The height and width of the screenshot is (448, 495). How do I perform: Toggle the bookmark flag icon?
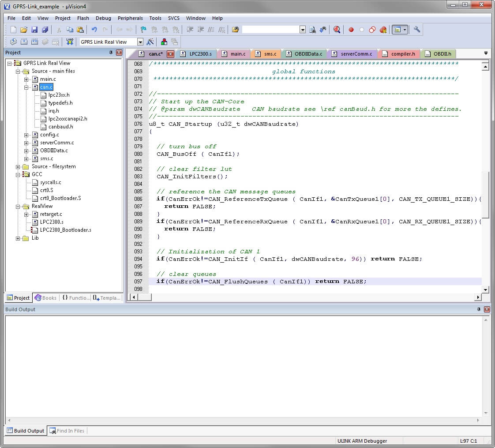[x=143, y=30]
